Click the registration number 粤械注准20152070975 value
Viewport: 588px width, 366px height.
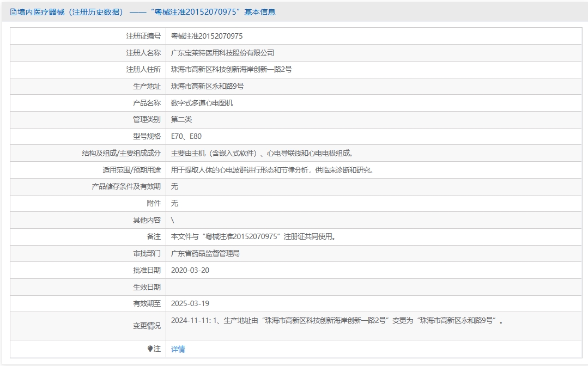coord(207,36)
